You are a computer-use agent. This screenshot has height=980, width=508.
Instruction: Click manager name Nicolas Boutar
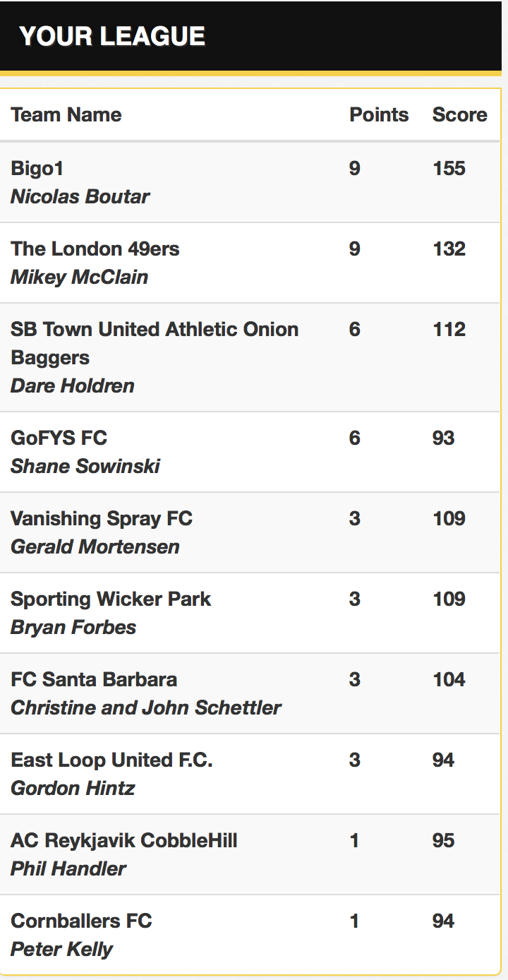tap(80, 197)
